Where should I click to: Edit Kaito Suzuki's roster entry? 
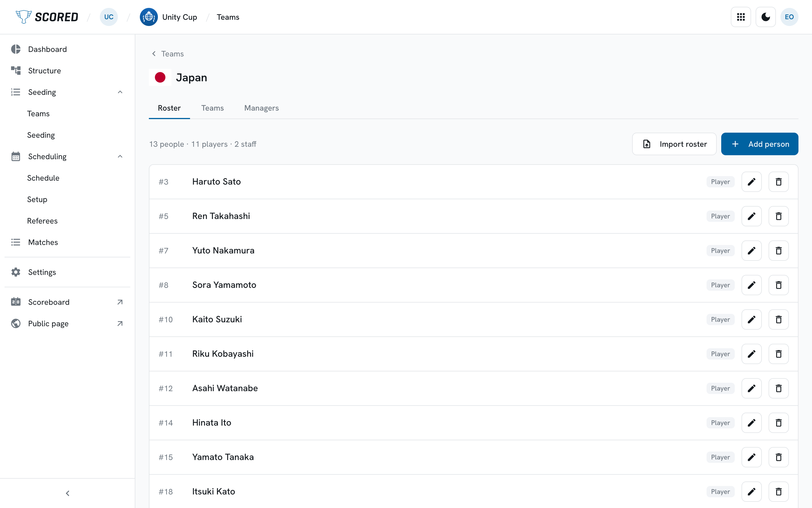(752, 319)
